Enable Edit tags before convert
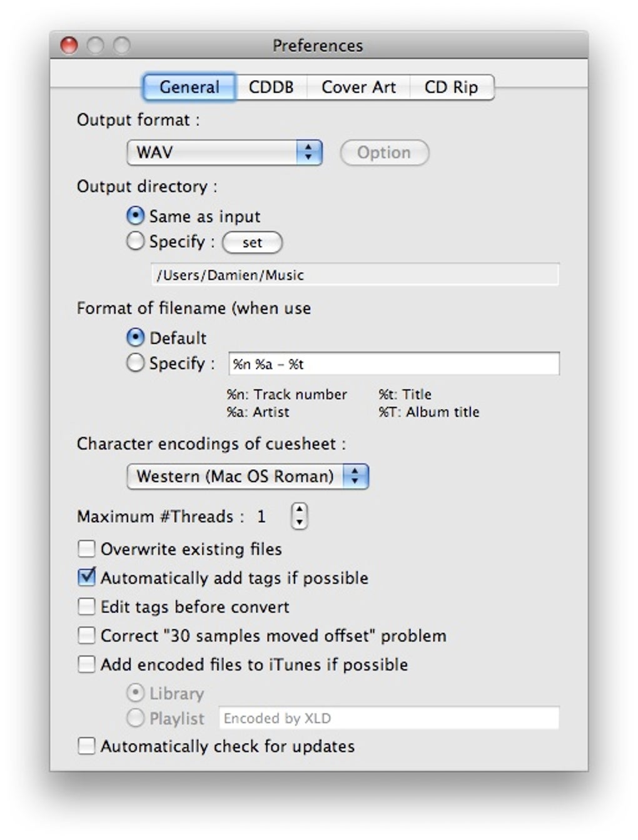638x840 pixels. [x=86, y=607]
